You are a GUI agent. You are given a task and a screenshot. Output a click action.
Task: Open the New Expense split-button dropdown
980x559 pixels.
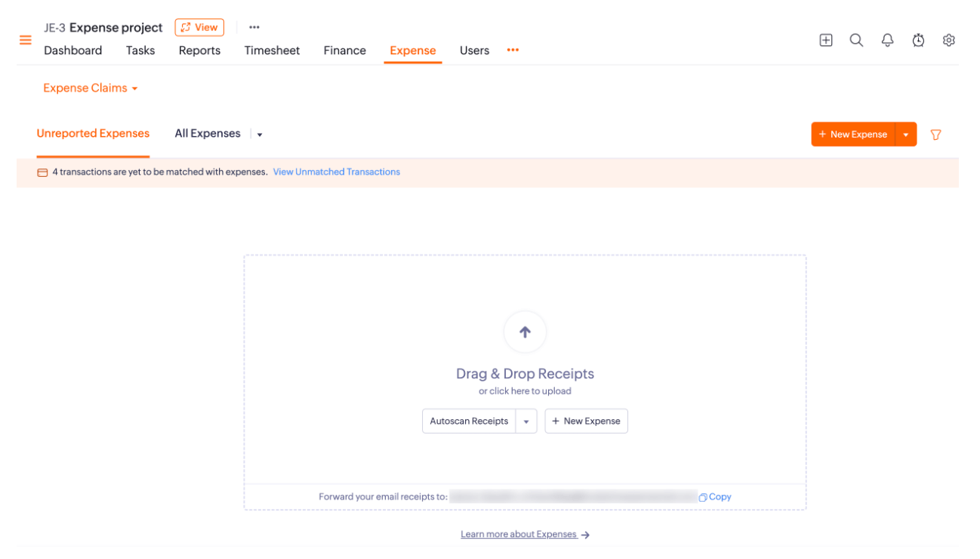905,134
